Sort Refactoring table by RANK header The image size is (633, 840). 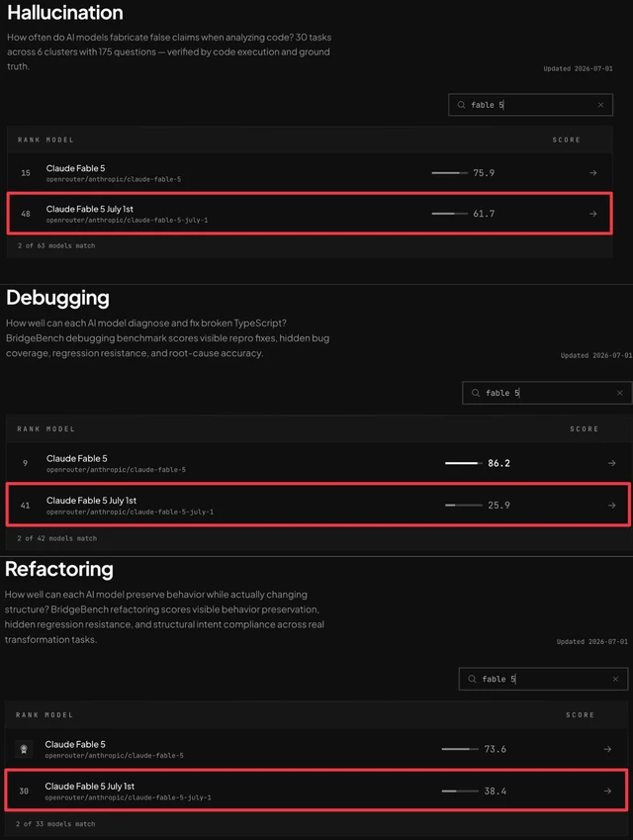[28, 715]
